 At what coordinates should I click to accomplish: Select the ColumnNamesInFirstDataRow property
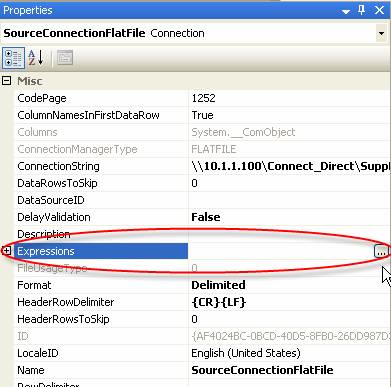(x=88, y=115)
